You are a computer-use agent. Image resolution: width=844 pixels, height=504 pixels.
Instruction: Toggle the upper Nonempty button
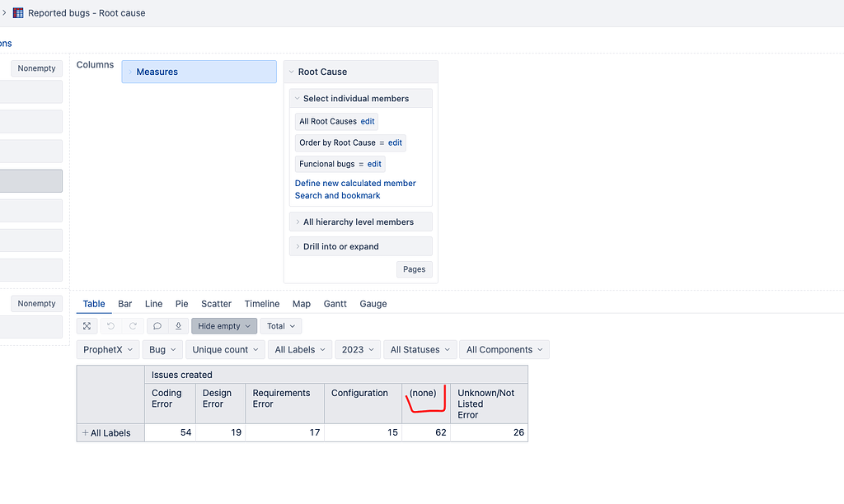click(x=36, y=68)
